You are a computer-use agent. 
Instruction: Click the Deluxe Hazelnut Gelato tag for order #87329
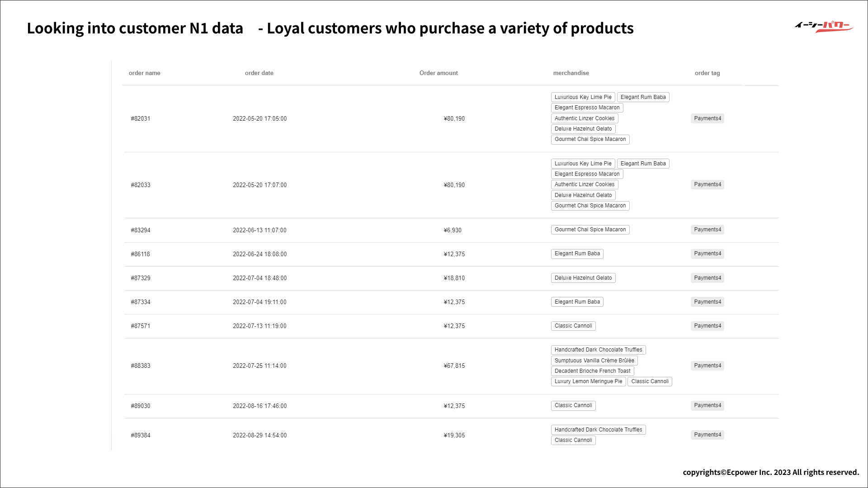[583, 278]
